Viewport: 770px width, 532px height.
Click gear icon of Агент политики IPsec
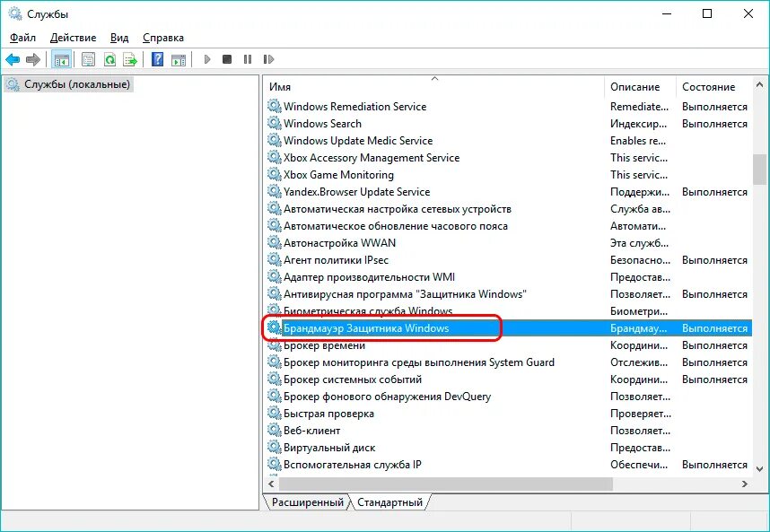pyautogui.click(x=274, y=259)
